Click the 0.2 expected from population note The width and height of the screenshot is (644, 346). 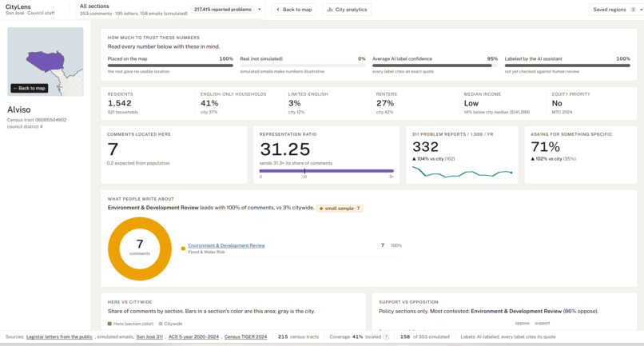(138, 163)
